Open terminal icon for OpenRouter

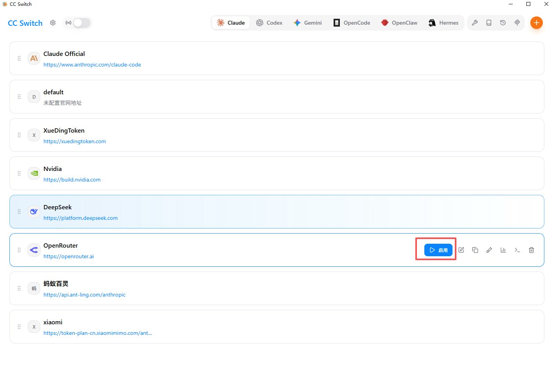517,250
